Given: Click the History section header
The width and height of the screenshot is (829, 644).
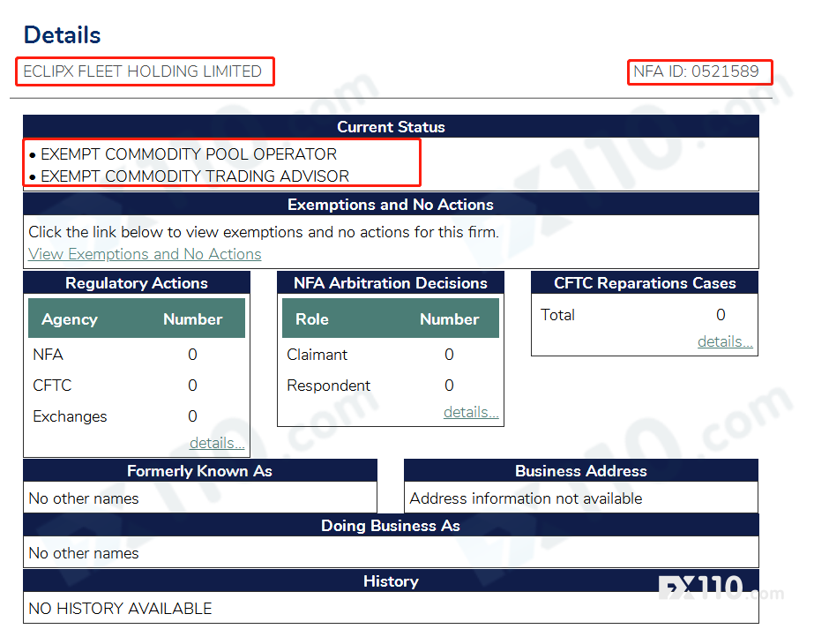Looking at the screenshot, I should (391, 581).
